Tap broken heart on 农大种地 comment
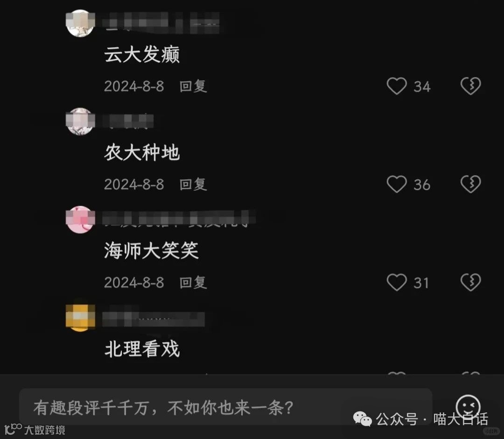The width and height of the screenshot is (504, 439). (x=470, y=184)
